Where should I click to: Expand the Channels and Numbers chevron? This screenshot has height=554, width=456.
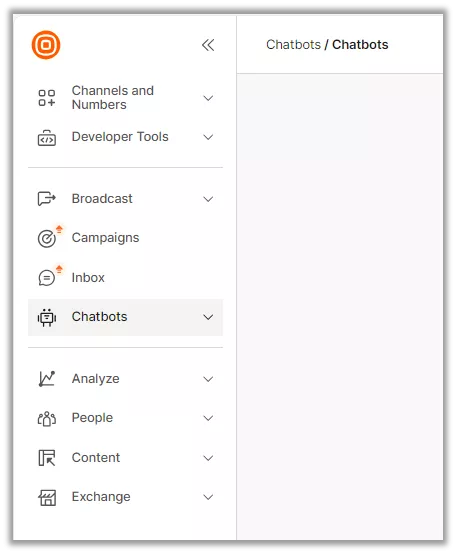click(x=208, y=98)
